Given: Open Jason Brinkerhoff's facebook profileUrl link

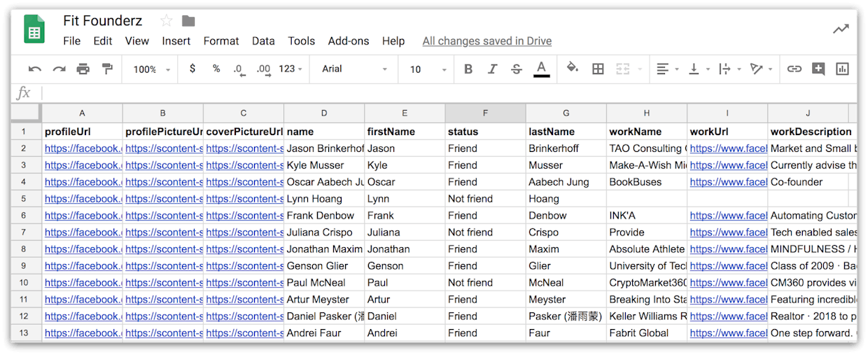Looking at the screenshot, I should (x=83, y=148).
